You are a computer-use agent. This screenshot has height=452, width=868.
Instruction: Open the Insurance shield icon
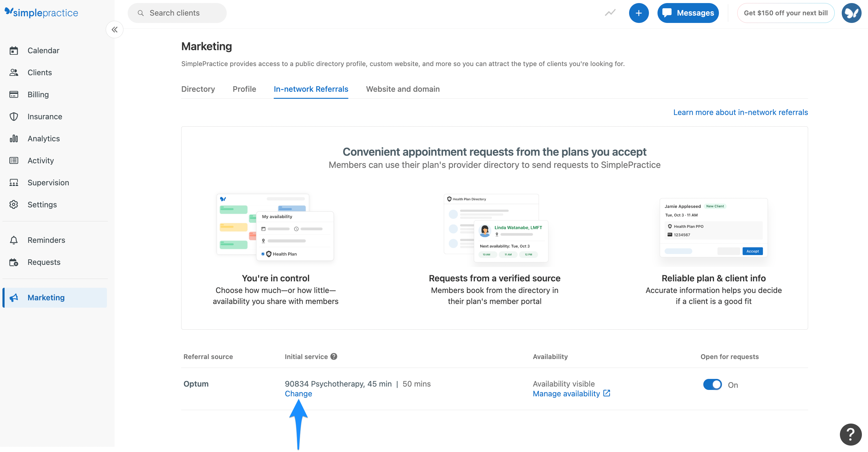click(14, 117)
